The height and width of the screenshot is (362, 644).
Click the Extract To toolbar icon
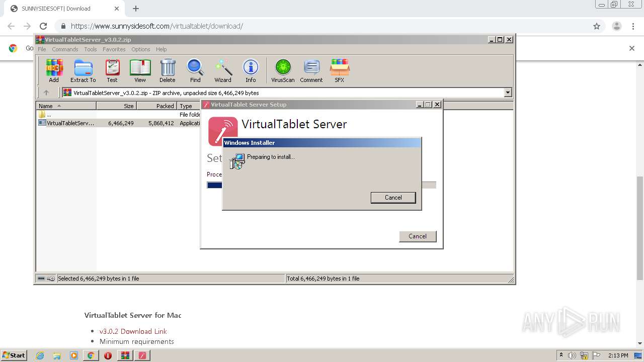click(83, 70)
